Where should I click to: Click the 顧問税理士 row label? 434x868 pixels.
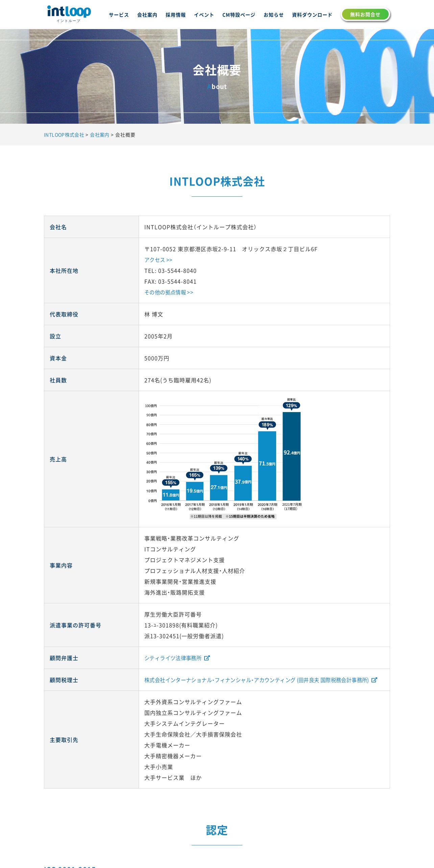point(64,680)
